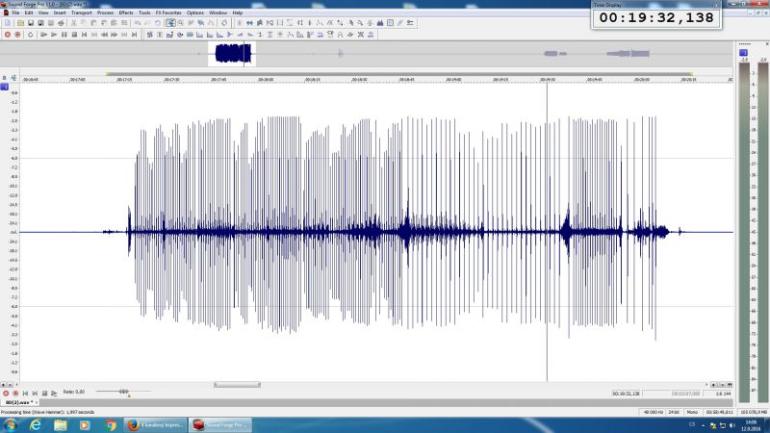Click the Save toolbar icon
This screenshot has height=433, width=770.
click(30, 23)
